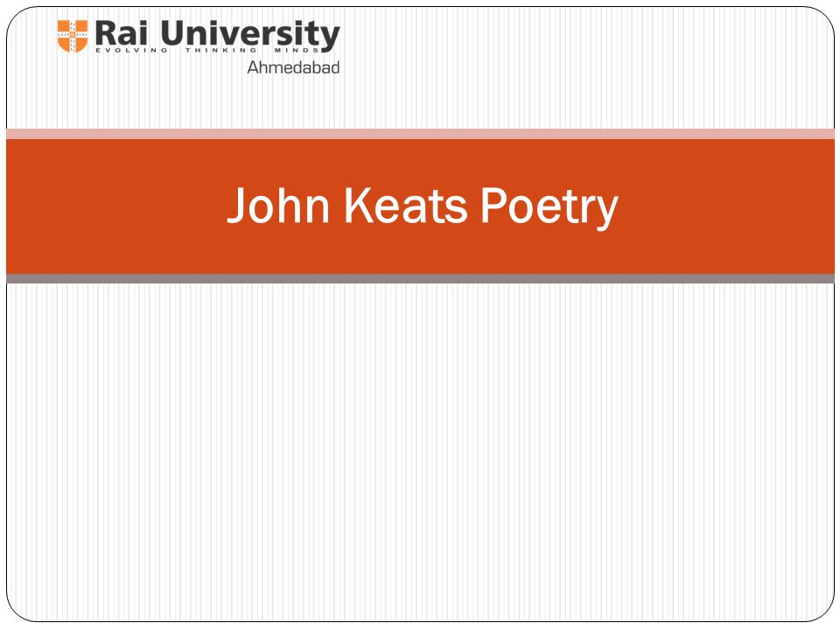Click the letter "y" ending "Poetry"
This screenshot has width=840, height=630.
coord(608,213)
